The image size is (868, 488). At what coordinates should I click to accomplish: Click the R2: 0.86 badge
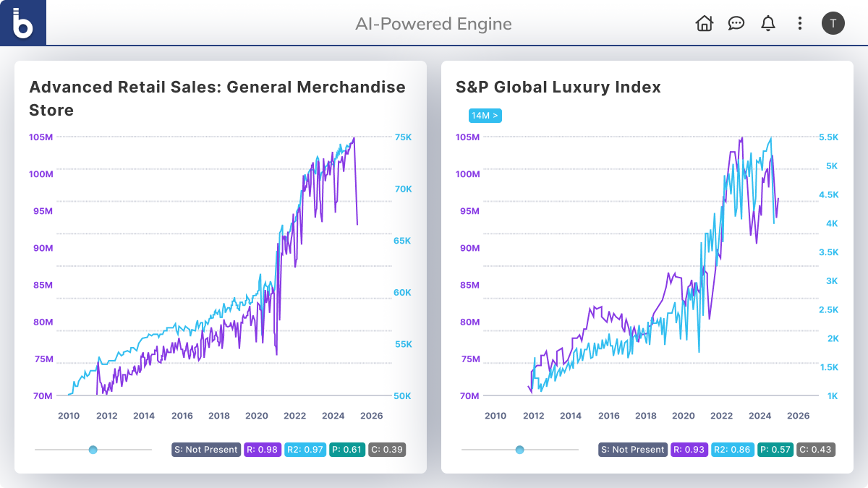click(x=733, y=450)
